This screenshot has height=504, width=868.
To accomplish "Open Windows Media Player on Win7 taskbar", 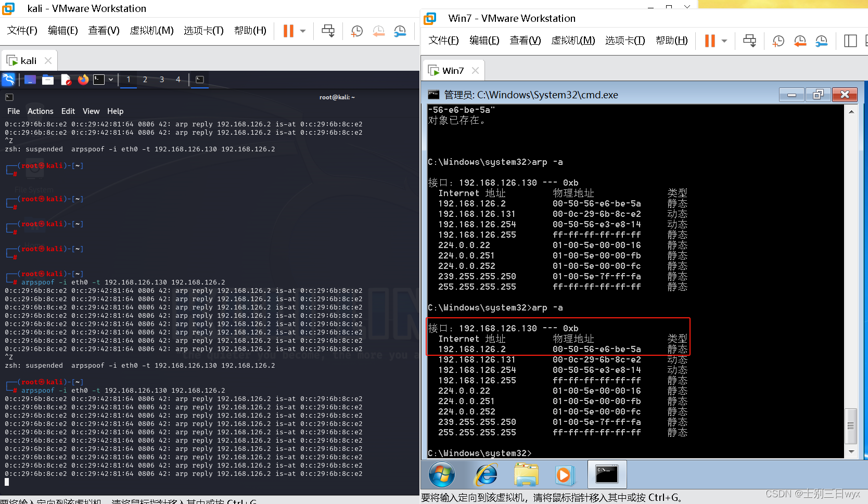I will 564,475.
